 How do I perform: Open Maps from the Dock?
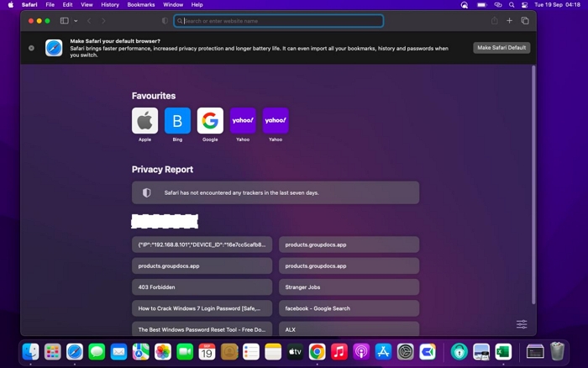pyautogui.click(x=140, y=352)
